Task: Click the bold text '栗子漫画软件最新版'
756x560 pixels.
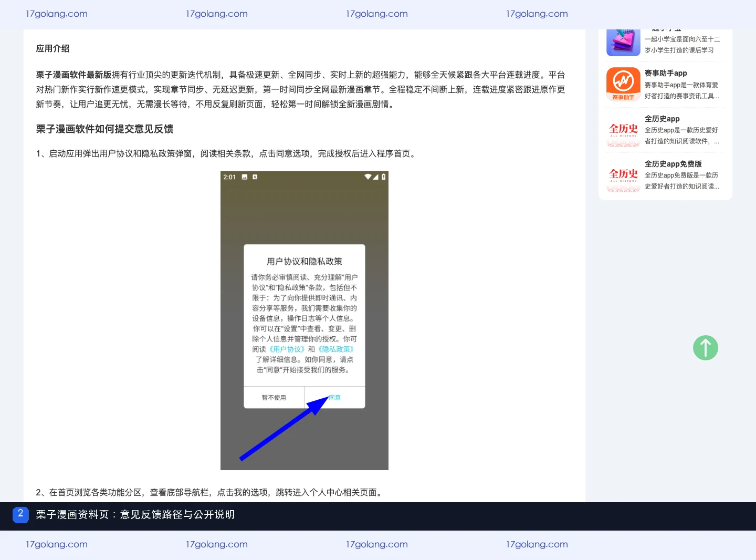Action: 73,75
